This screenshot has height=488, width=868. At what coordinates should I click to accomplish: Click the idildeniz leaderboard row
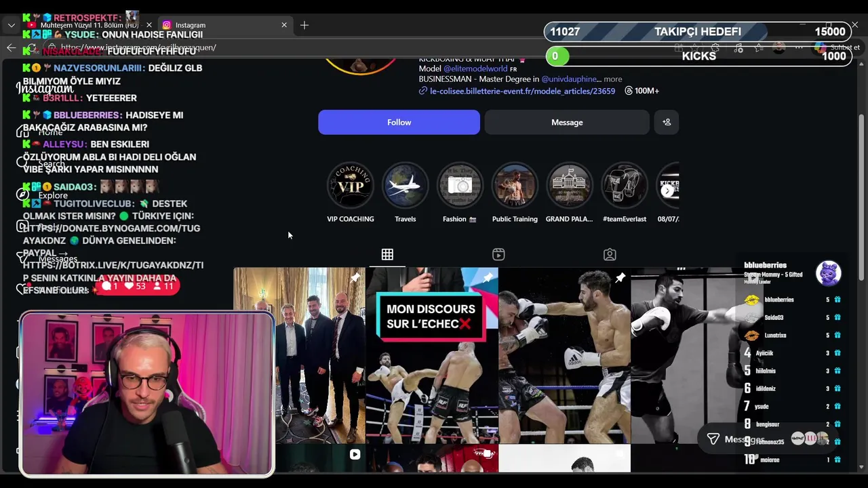click(x=792, y=389)
